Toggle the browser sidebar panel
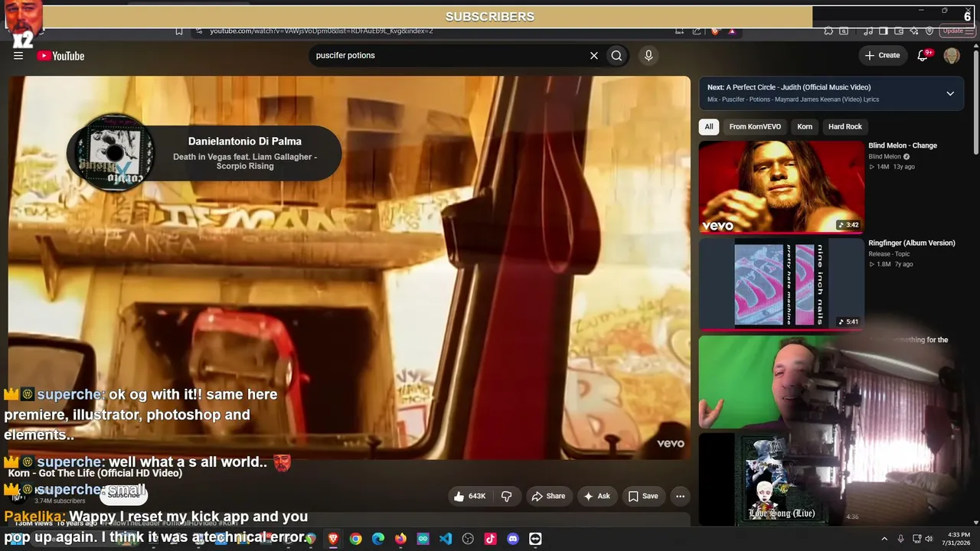980x551 pixels. coord(883,31)
